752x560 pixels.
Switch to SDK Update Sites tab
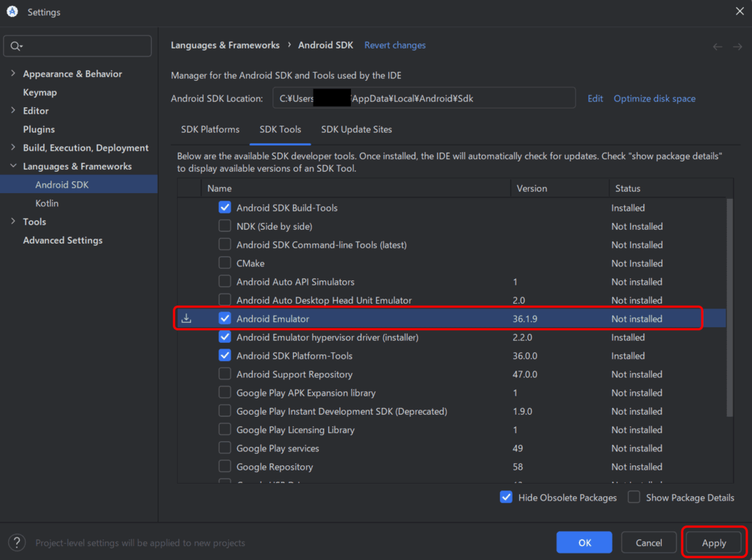356,129
